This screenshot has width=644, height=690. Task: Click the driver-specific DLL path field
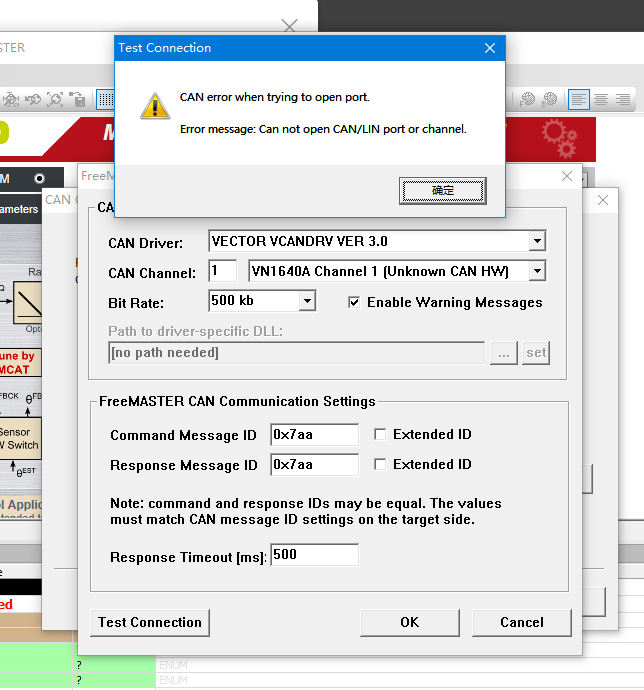click(x=296, y=352)
